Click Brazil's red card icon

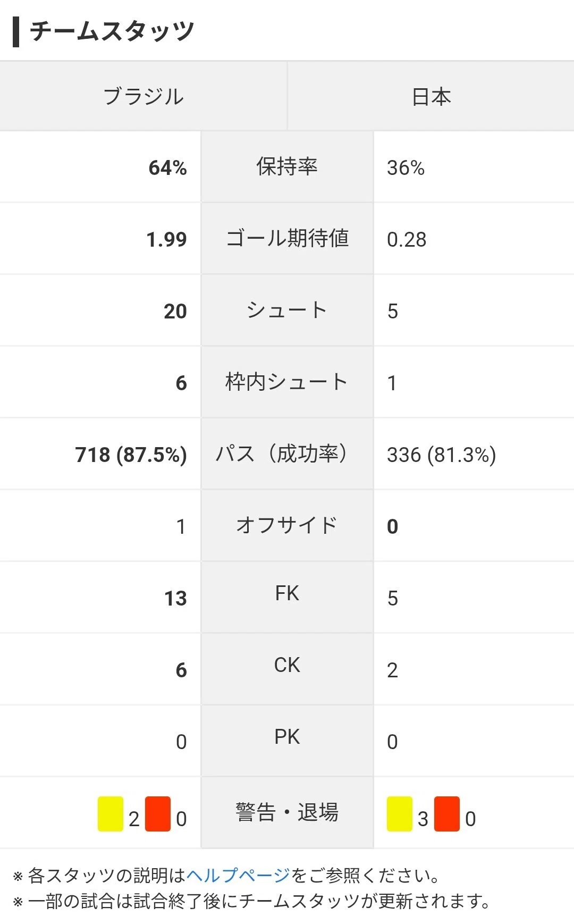click(158, 813)
